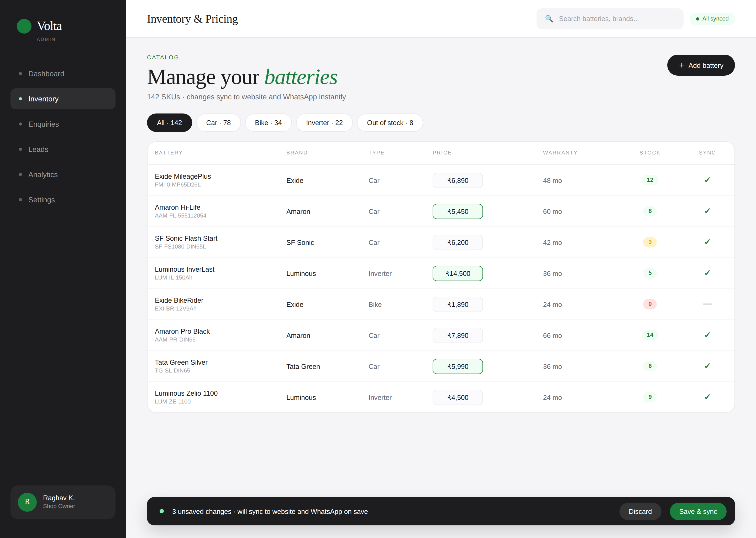Viewport: 756px width, 538px height.
Task: Click the Exide BikeRider battery name
Action: 179,300
